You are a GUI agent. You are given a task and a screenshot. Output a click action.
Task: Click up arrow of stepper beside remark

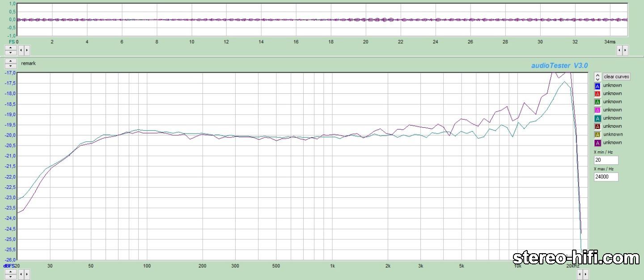tap(11, 61)
